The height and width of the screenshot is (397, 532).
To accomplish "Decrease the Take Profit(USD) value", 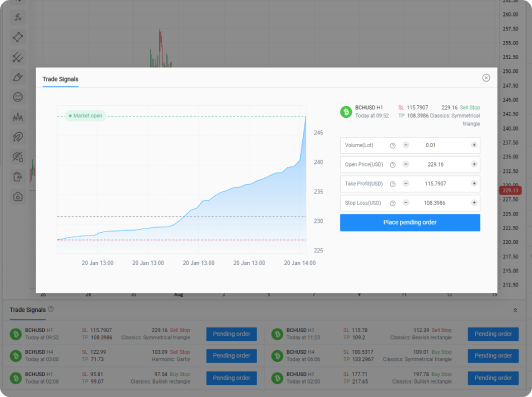I will point(405,184).
